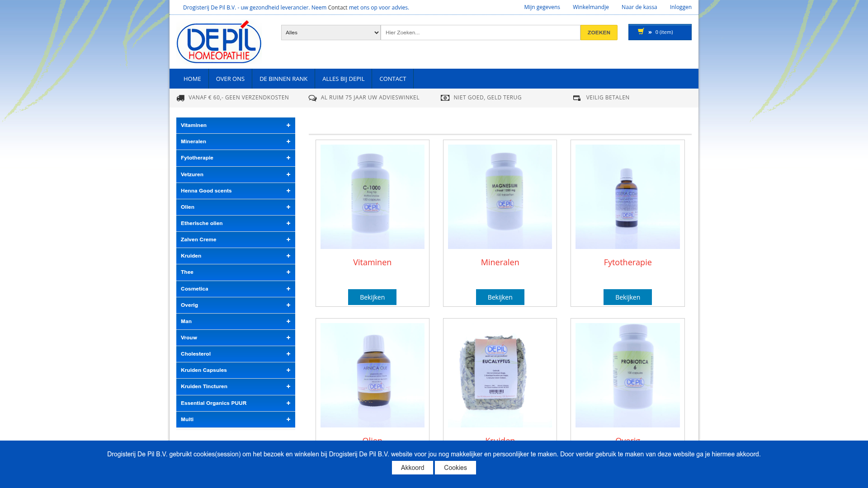Accept cookies with Akkoord button

tap(412, 468)
